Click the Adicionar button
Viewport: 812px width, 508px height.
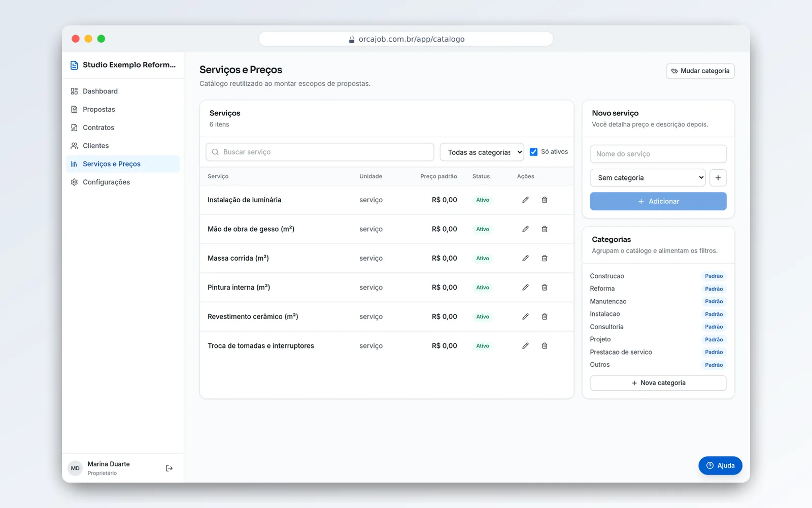(658, 201)
